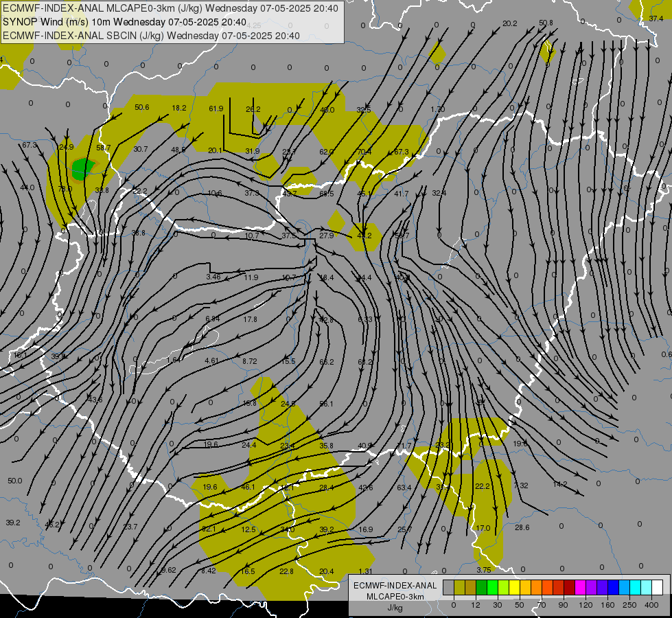The width and height of the screenshot is (672, 618).
Task: Click the map value 50.6
Action: (142, 107)
